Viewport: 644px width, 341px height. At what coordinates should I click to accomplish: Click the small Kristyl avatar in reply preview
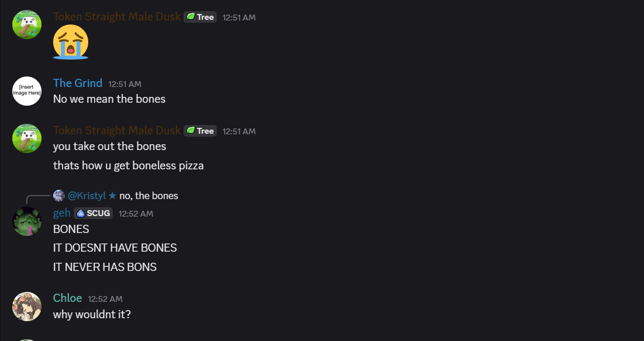tap(59, 196)
